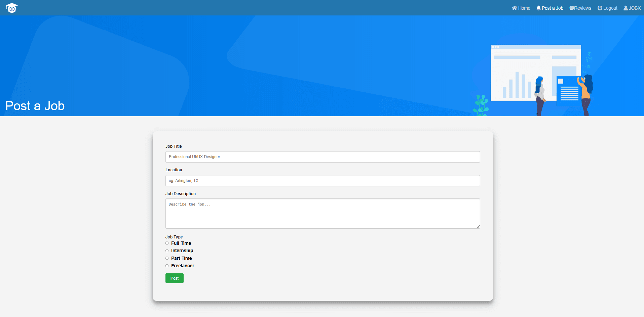Click the Job Description text area
This screenshot has width=644, height=317.
click(x=322, y=213)
